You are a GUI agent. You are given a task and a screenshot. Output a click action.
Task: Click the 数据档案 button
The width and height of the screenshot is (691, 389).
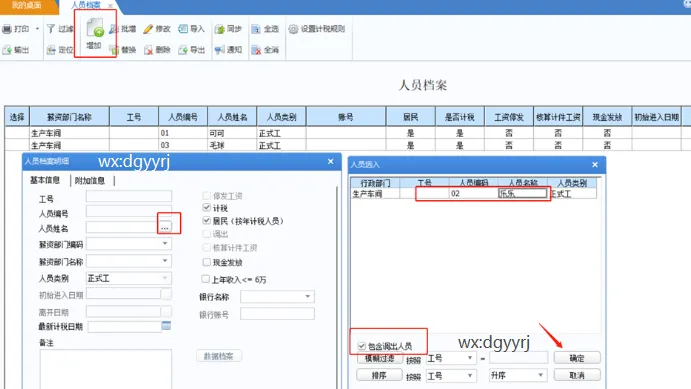(219, 356)
